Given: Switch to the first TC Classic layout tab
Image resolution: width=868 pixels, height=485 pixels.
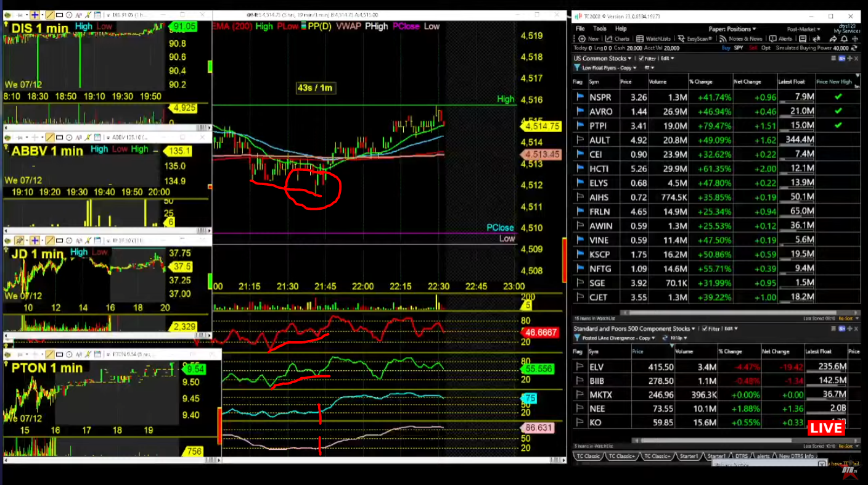Looking at the screenshot, I should click(588, 456).
